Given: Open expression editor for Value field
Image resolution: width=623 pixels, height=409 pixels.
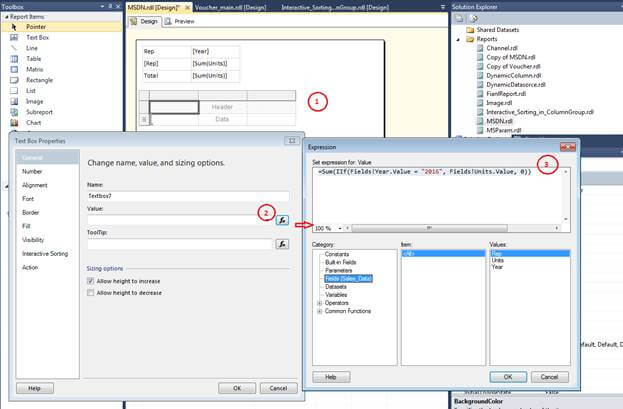Looking at the screenshot, I should click(x=282, y=220).
